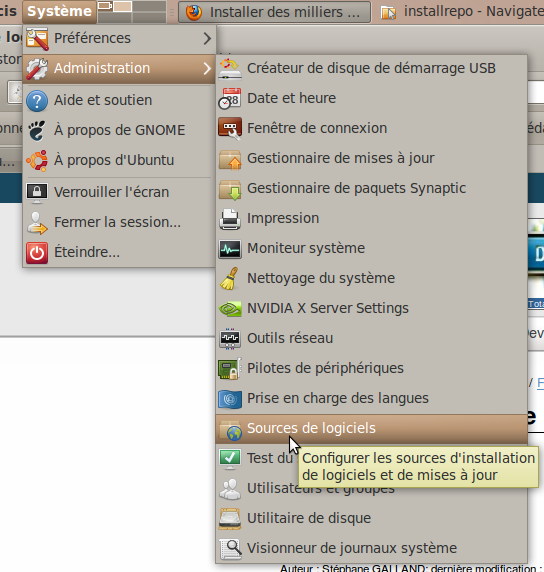Click the green checkmark Test icon
Screen dimensions: 544x572
point(230,459)
